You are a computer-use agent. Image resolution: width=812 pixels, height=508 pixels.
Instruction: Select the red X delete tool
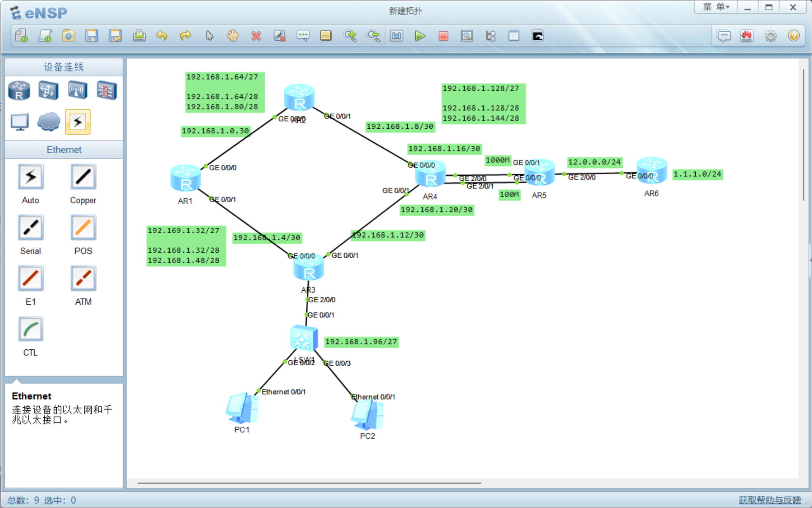pyautogui.click(x=256, y=36)
